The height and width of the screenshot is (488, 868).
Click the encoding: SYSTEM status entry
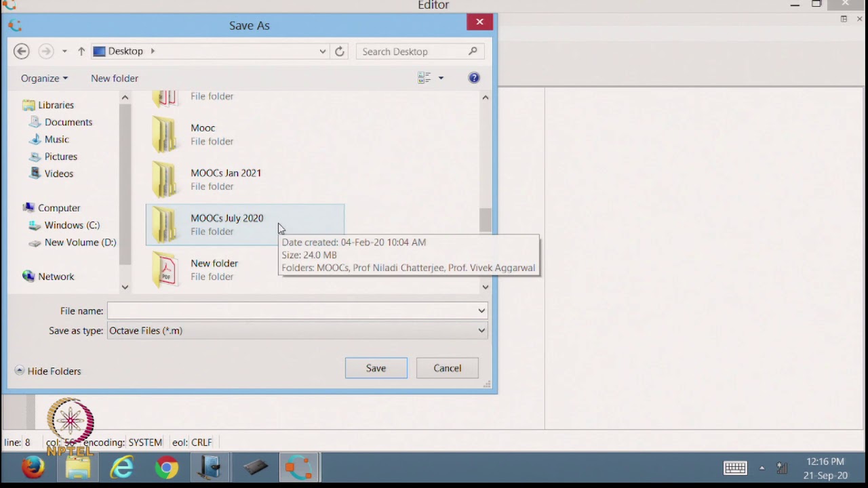click(x=123, y=442)
